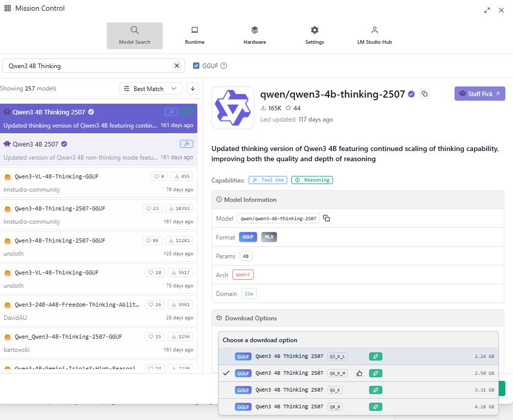Expand Mission Control window with arrows icon

pos(487,10)
